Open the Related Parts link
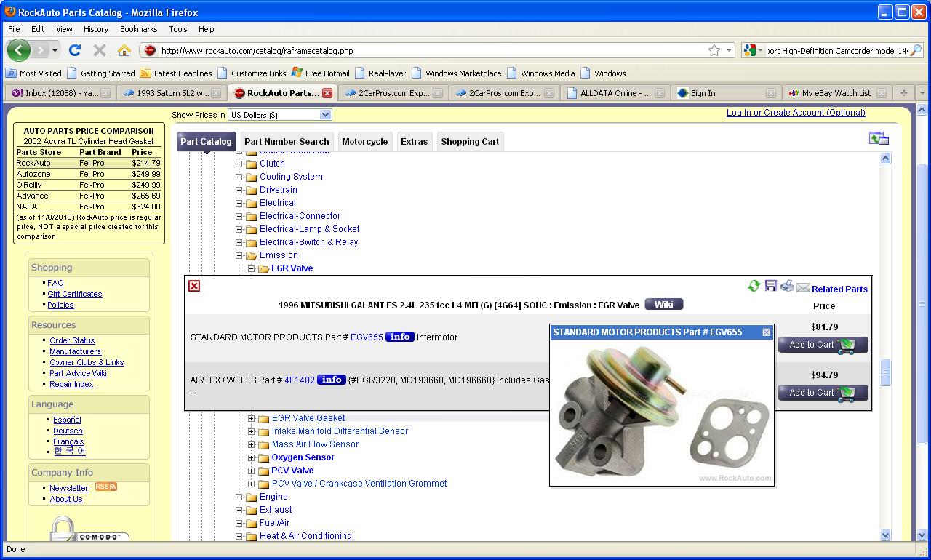Image resolution: width=931 pixels, height=560 pixels. (839, 289)
